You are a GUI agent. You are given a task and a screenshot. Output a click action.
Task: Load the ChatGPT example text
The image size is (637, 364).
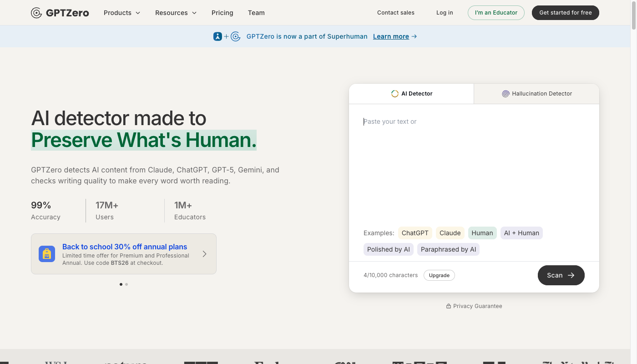[415, 233]
